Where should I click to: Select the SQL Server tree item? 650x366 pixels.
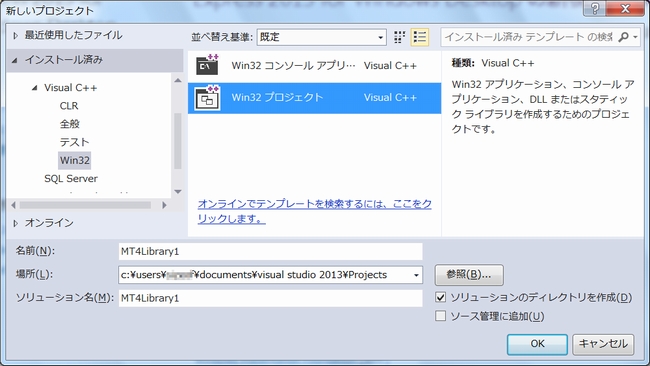pos(71,179)
